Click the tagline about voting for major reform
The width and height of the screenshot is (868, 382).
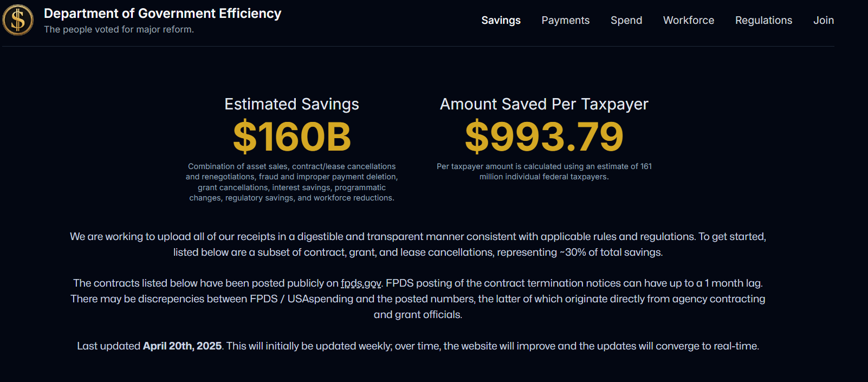click(119, 30)
